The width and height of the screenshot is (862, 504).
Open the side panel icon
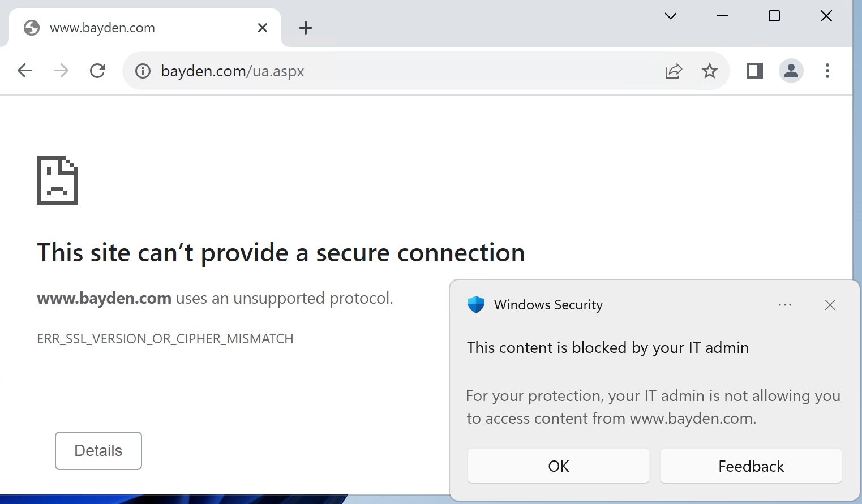click(754, 71)
